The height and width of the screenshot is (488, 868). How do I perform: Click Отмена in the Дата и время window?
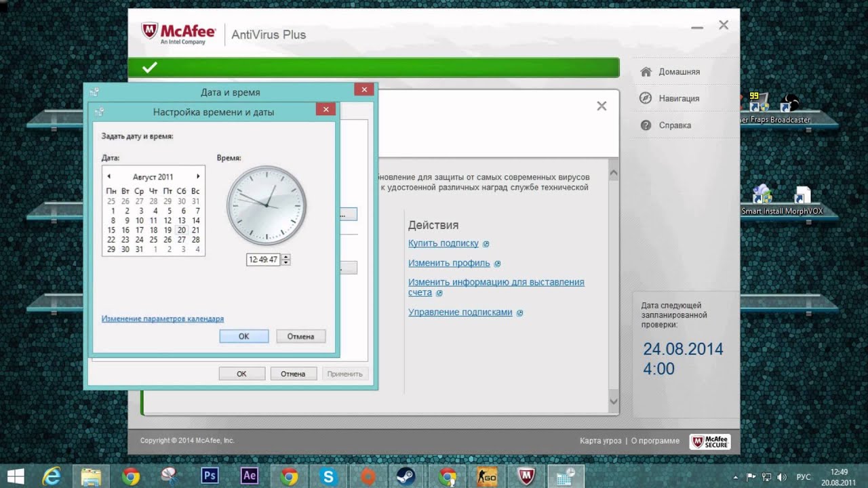293,373
